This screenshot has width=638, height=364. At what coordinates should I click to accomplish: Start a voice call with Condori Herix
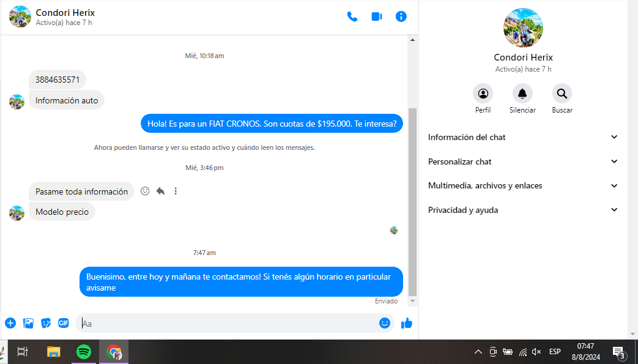coord(352,17)
